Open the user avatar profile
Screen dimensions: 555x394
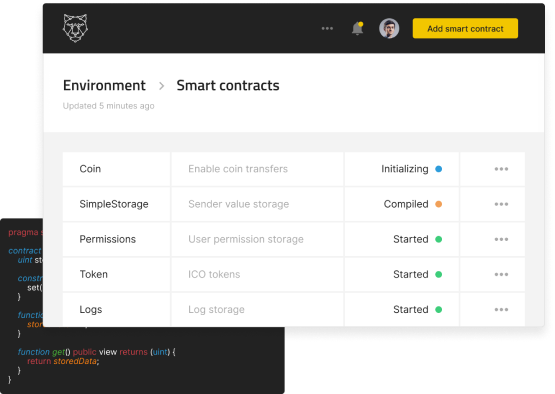389,28
